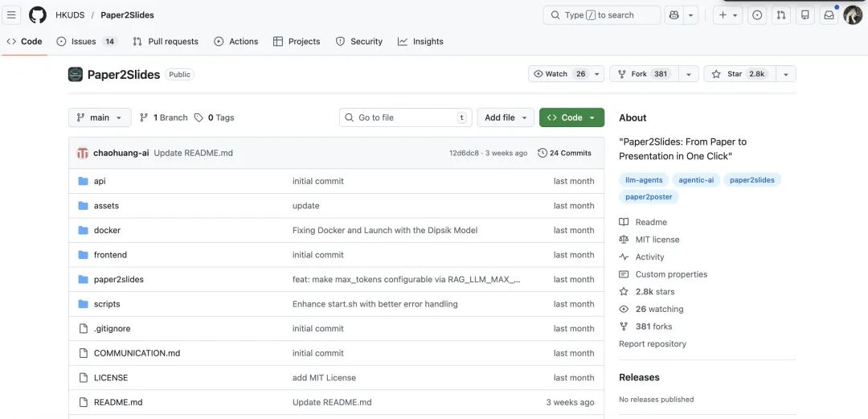868x419 pixels.
Task: Open the hamburger navigation menu
Action: click(x=11, y=15)
